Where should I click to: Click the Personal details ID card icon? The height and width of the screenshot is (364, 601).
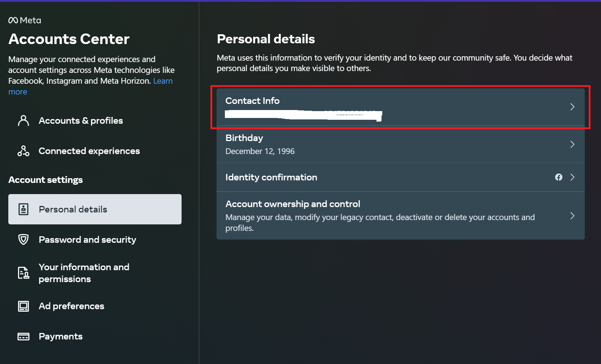pyautogui.click(x=23, y=209)
